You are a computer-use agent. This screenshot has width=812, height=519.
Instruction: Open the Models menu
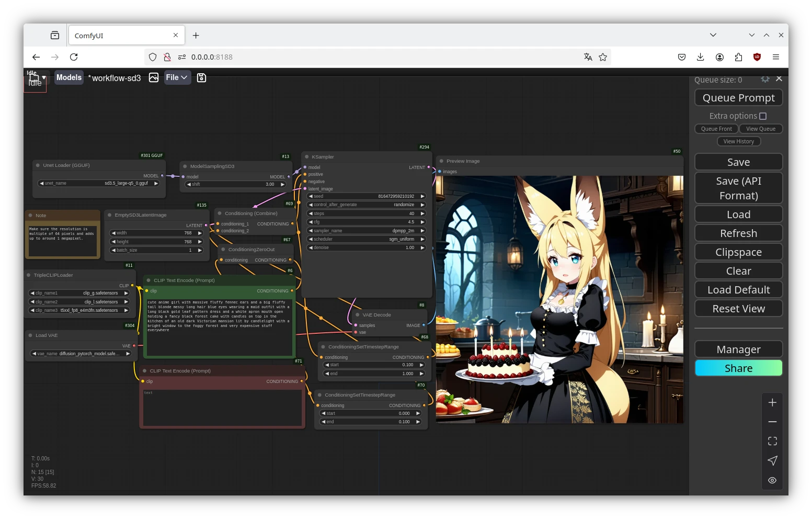coord(69,77)
